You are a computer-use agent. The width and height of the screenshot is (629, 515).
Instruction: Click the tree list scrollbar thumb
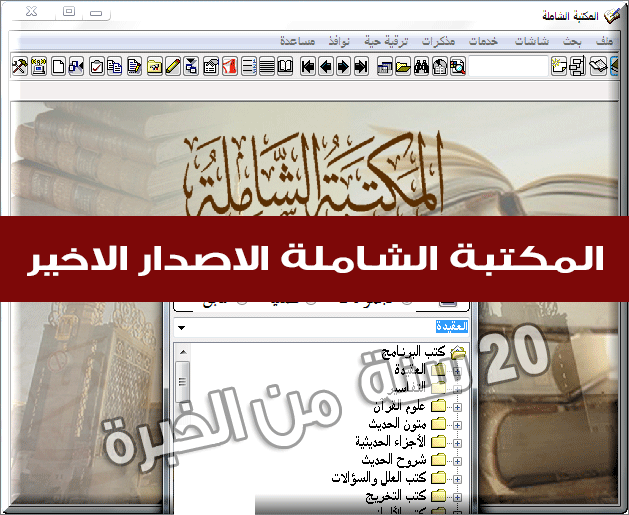(x=183, y=381)
